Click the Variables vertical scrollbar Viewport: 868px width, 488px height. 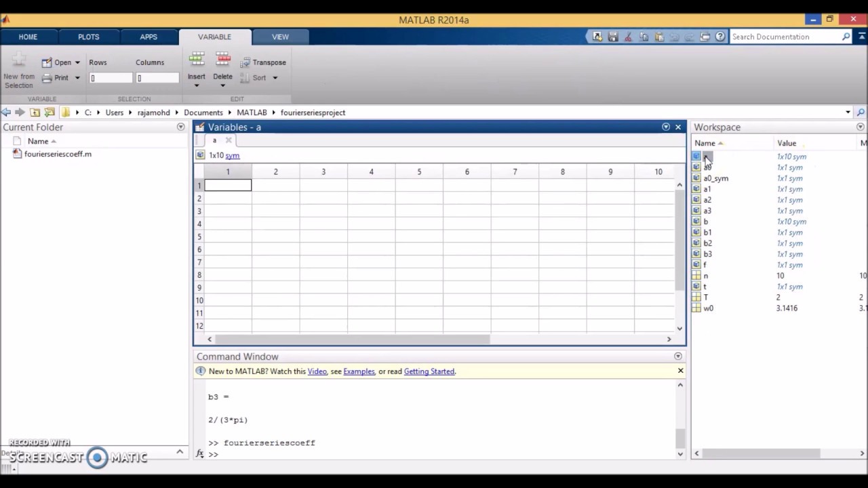pos(680,241)
